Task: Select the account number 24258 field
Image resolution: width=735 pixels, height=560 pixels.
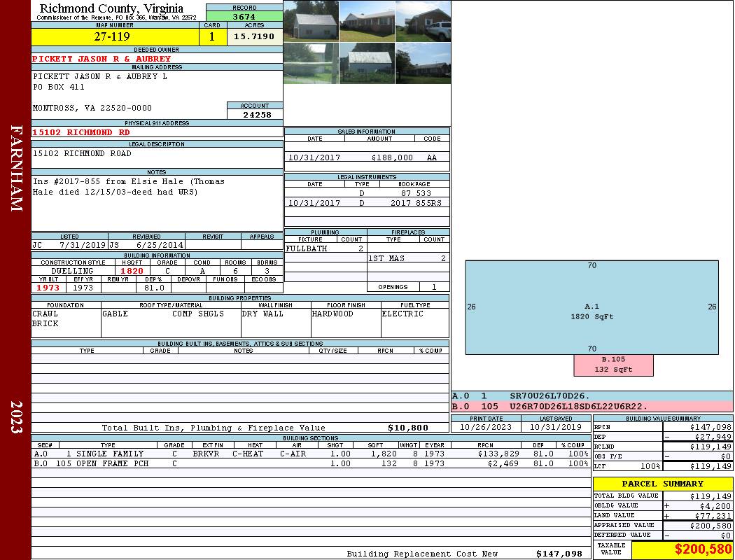Action: pyautogui.click(x=255, y=114)
